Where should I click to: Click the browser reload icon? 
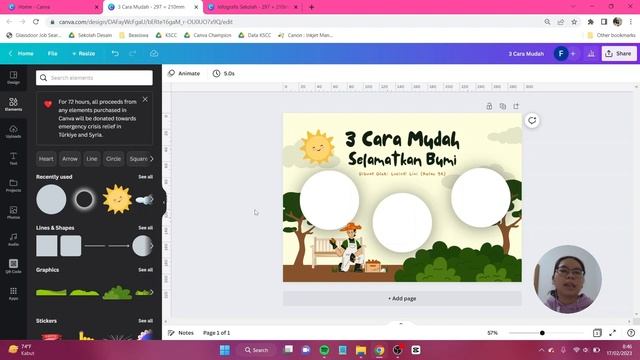pos(36,22)
